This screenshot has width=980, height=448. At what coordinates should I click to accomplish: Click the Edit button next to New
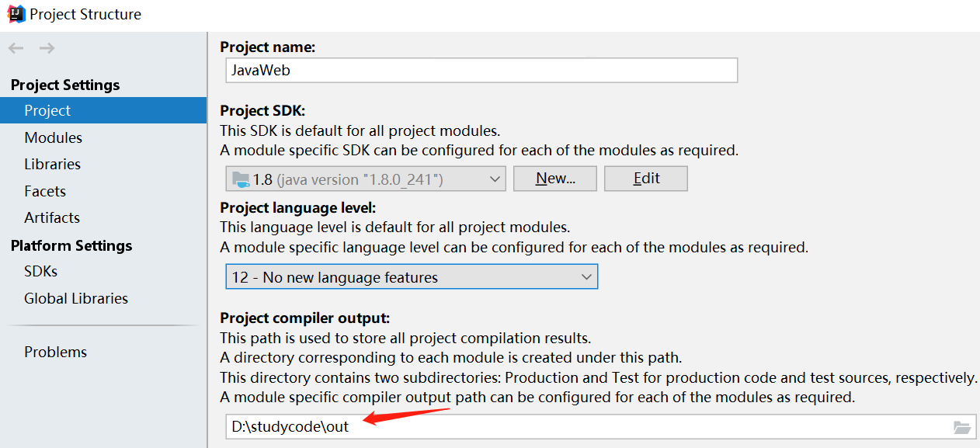(645, 178)
